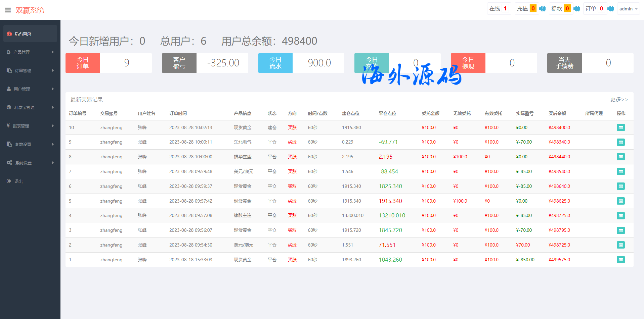Go to 后台首页 dashboard icon
This screenshot has width=644, height=319.
(9, 34)
